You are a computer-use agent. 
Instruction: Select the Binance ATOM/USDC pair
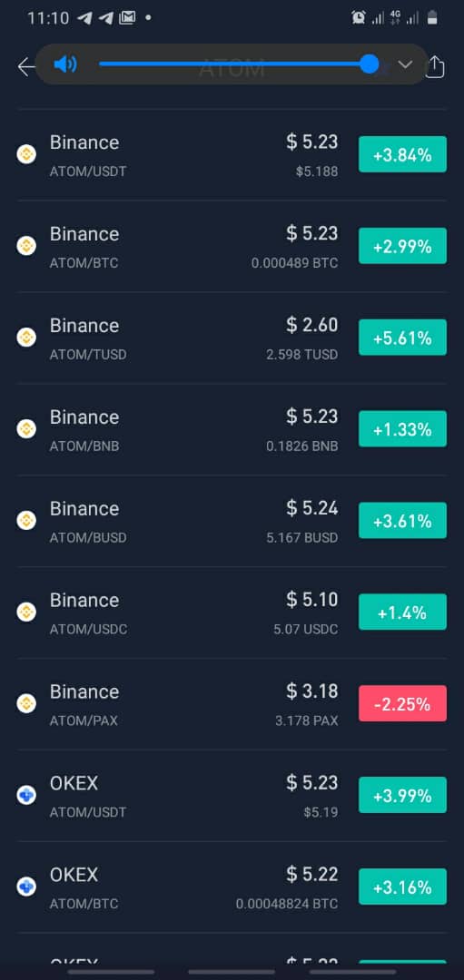232,612
